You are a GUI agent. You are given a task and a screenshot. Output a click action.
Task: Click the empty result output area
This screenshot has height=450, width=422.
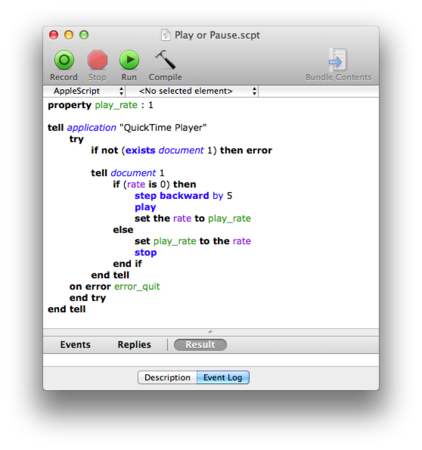(x=211, y=360)
